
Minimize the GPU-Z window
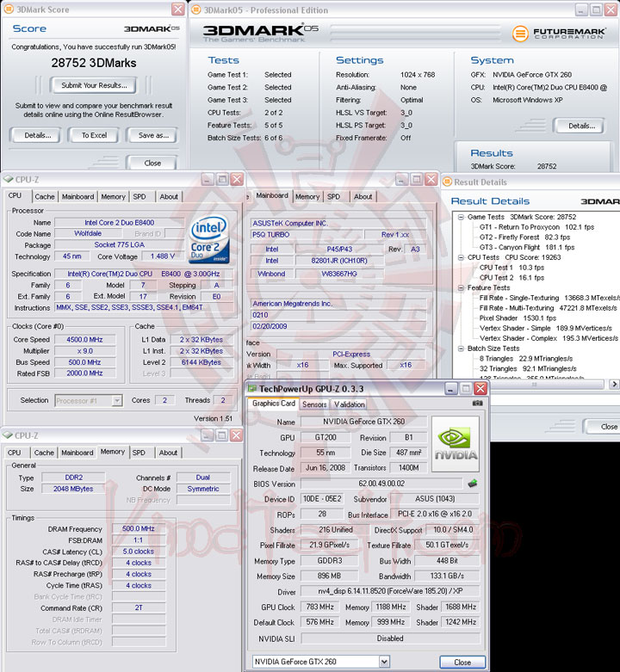click(450, 389)
